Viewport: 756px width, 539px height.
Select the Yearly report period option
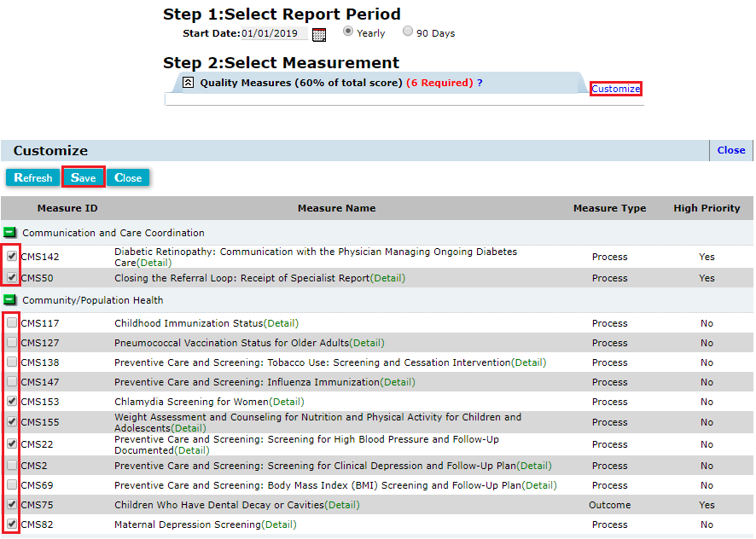coord(348,32)
